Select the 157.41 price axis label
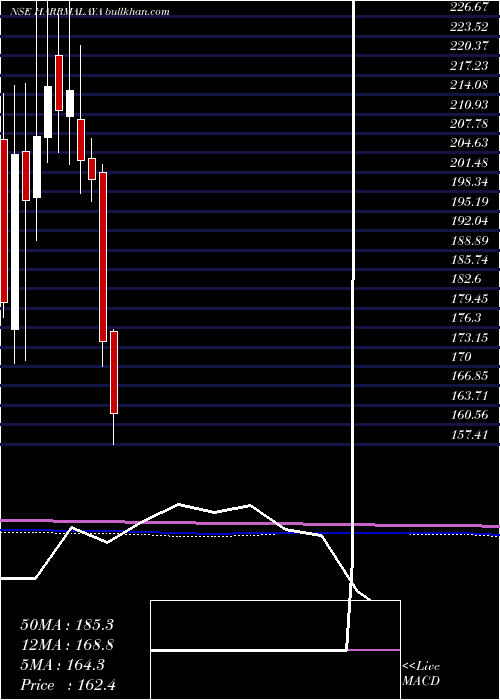The width and height of the screenshot is (500, 700). coord(470,435)
